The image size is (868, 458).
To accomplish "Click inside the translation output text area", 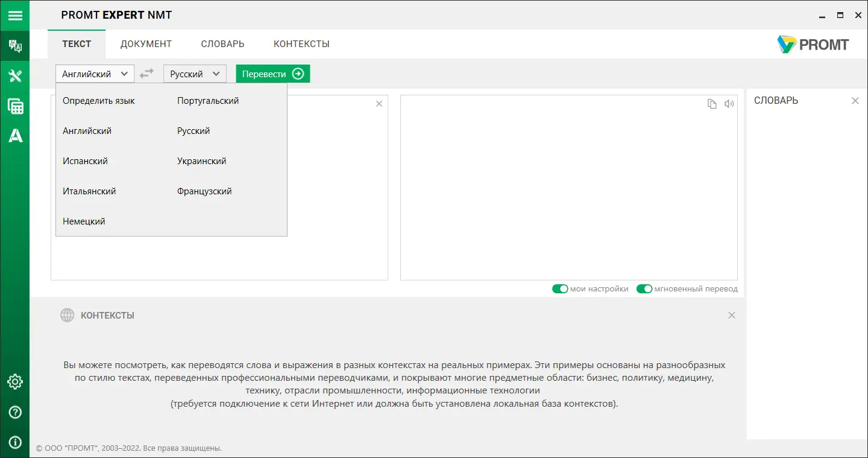I will [x=568, y=193].
